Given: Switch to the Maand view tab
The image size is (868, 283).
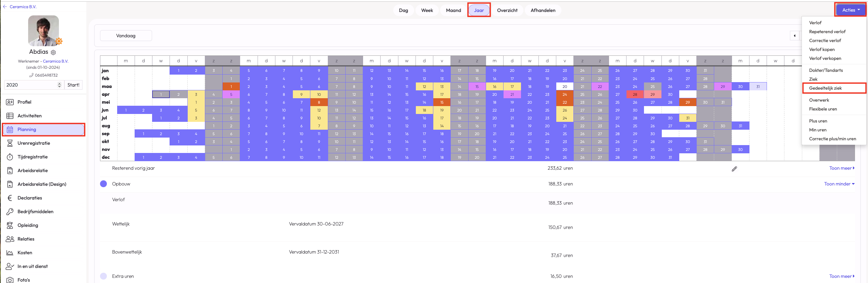Looking at the screenshot, I should pos(454,10).
